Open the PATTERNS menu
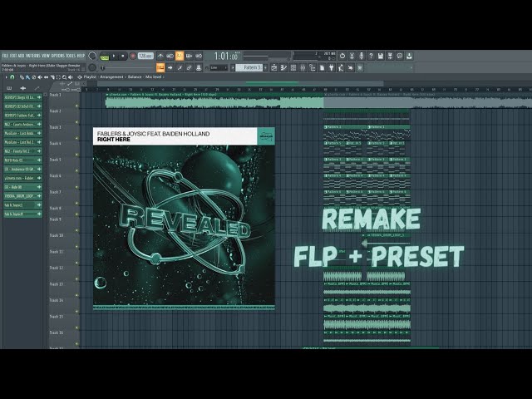 tap(33, 56)
